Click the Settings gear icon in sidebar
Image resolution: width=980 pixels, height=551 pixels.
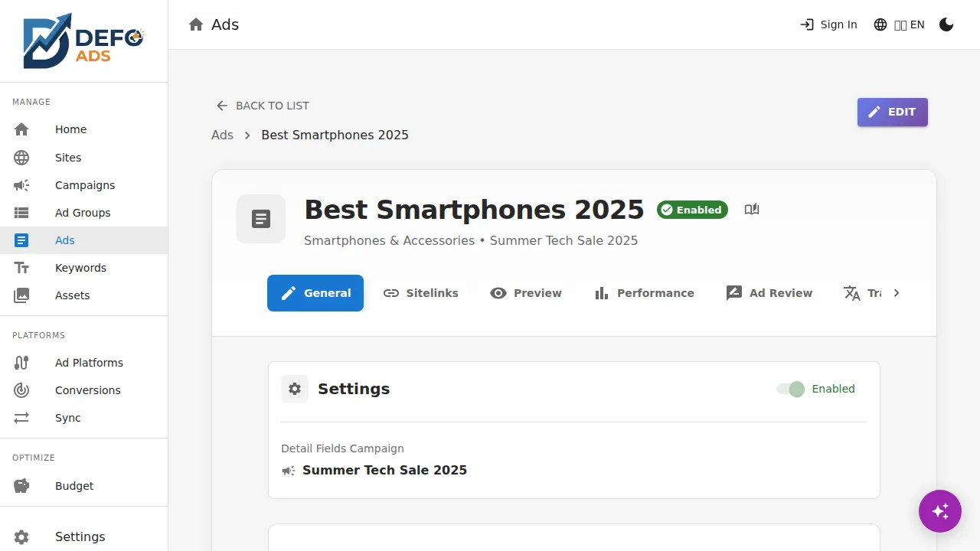(21, 537)
